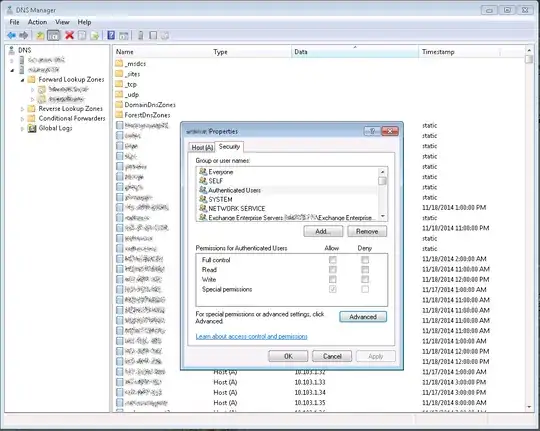Click the Advanced button
The height and width of the screenshot is (431, 540).
[363, 317]
